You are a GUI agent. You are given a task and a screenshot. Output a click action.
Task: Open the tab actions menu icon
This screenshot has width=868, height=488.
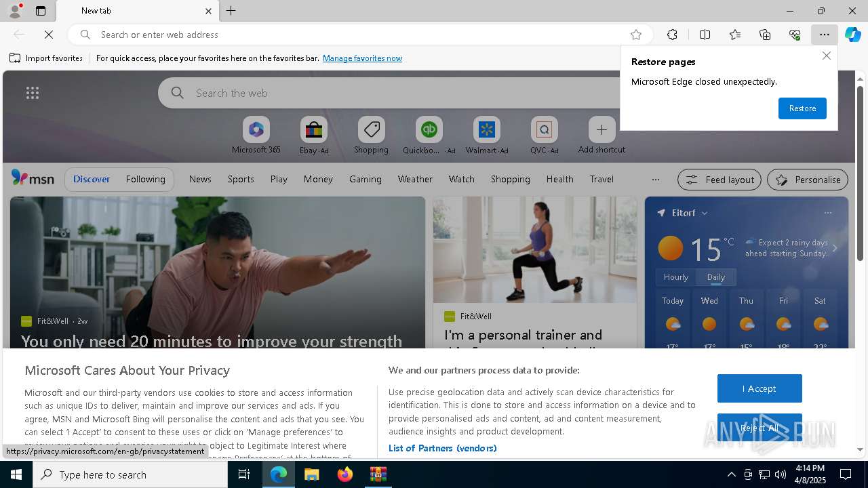click(41, 11)
